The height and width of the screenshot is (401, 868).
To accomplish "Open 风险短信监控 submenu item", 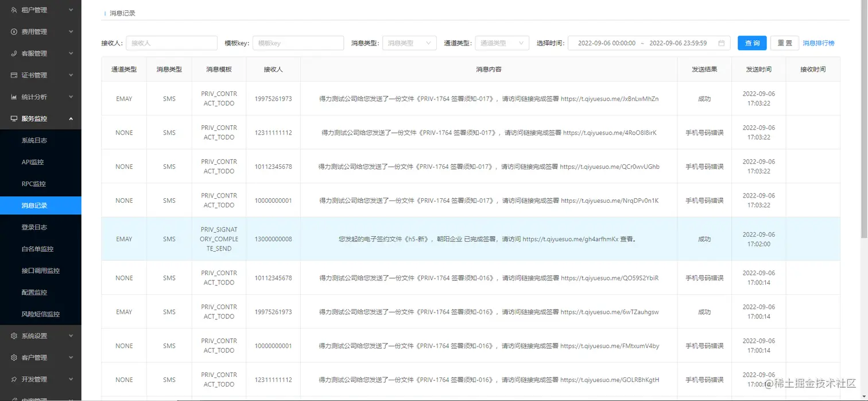I will point(41,314).
